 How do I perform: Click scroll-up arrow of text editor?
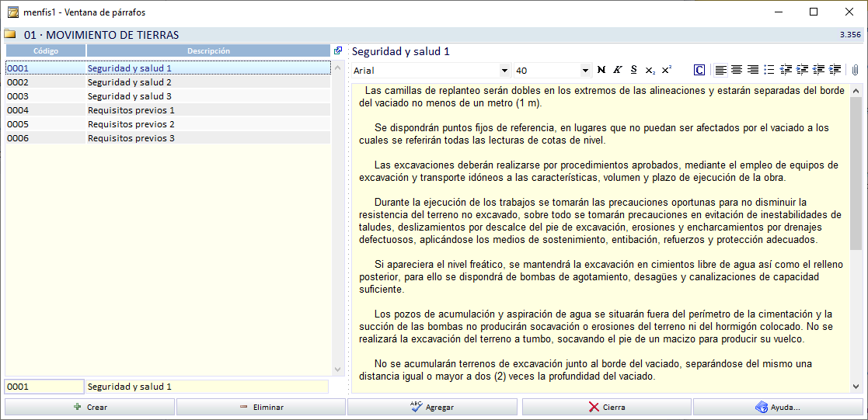tap(856, 90)
